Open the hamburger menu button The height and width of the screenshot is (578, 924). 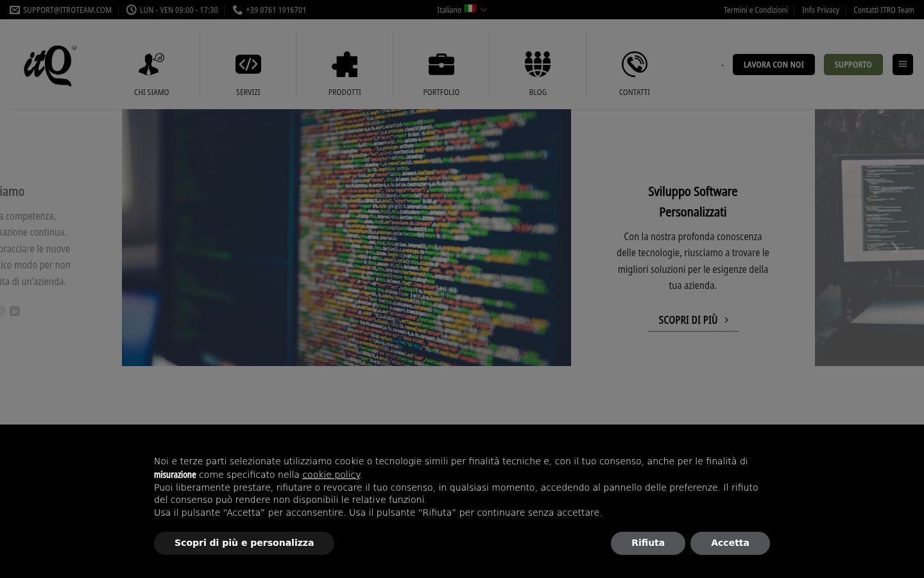tap(903, 64)
